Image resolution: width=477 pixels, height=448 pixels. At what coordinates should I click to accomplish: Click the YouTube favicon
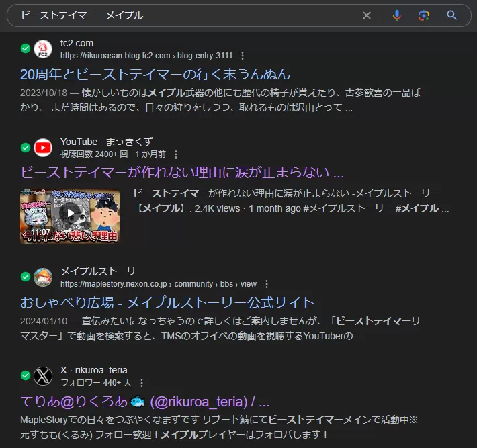pyautogui.click(x=43, y=148)
